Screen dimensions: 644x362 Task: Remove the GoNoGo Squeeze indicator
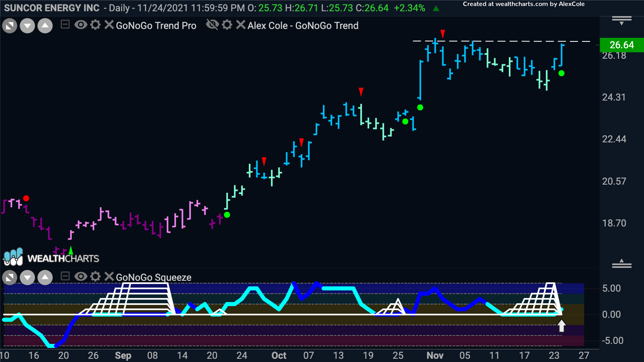pyautogui.click(x=109, y=276)
